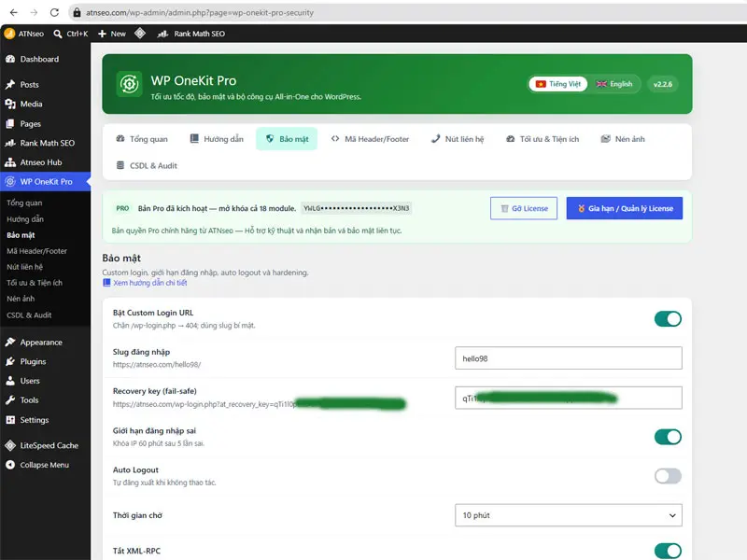Click the browser forward arrow
747x560 pixels.
point(34,12)
